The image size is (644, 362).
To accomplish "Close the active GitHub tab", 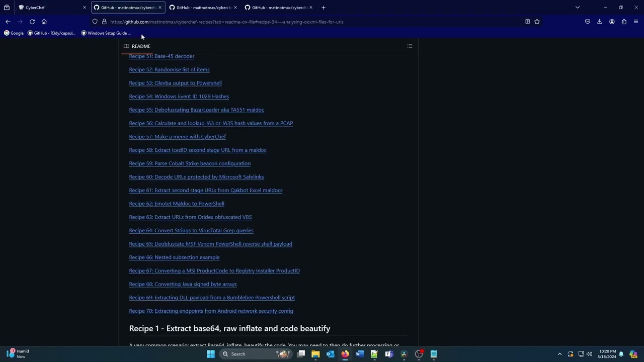I will (x=160, y=8).
